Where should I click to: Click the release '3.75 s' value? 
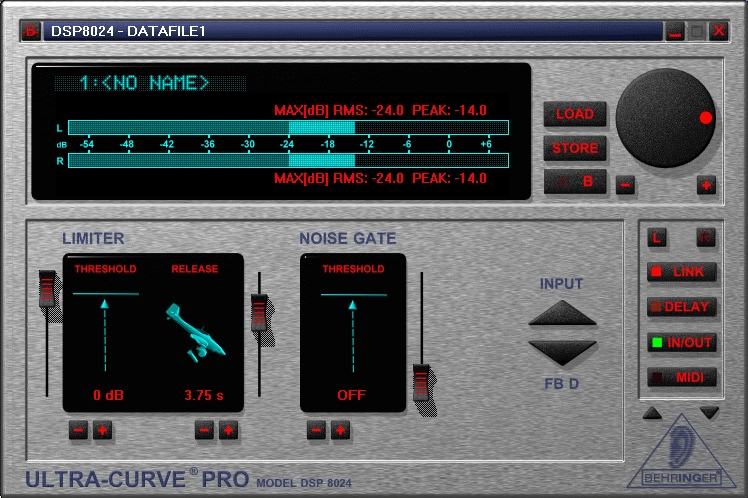[204, 395]
